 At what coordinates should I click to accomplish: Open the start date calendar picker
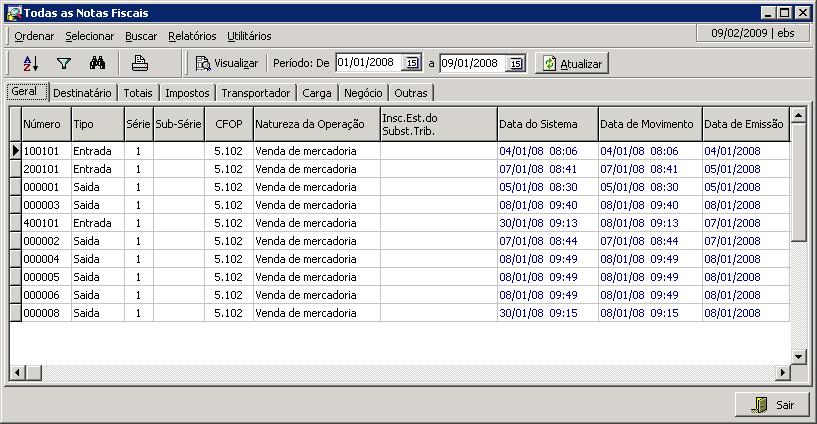[x=412, y=63]
